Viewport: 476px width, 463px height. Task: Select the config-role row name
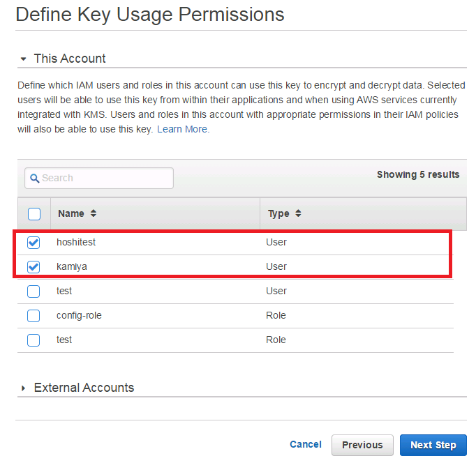click(x=79, y=316)
